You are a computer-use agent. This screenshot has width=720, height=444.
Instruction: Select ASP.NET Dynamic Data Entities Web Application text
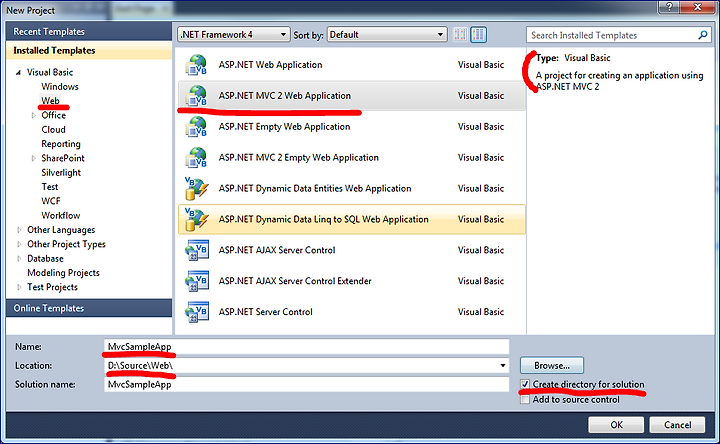pos(315,188)
